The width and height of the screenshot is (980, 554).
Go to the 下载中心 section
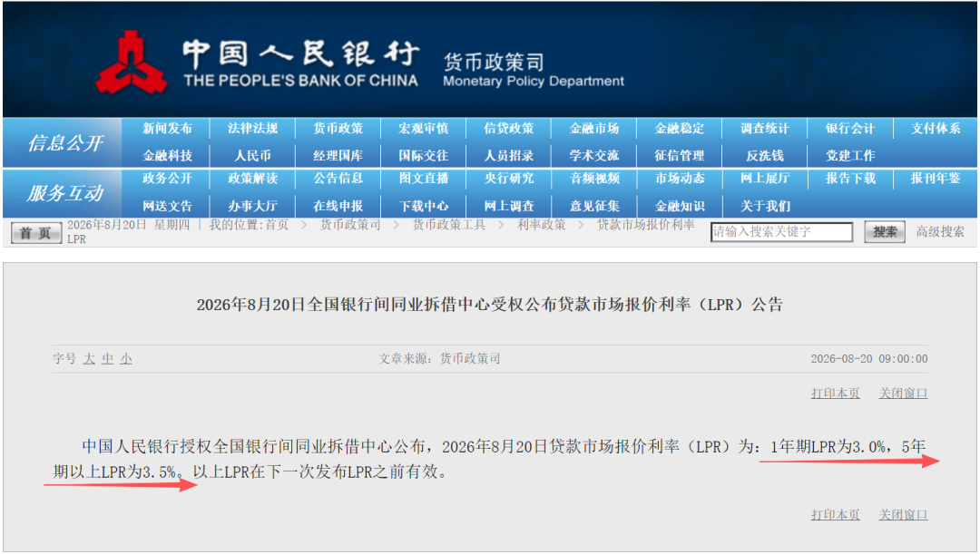pyautogui.click(x=424, y=206)
